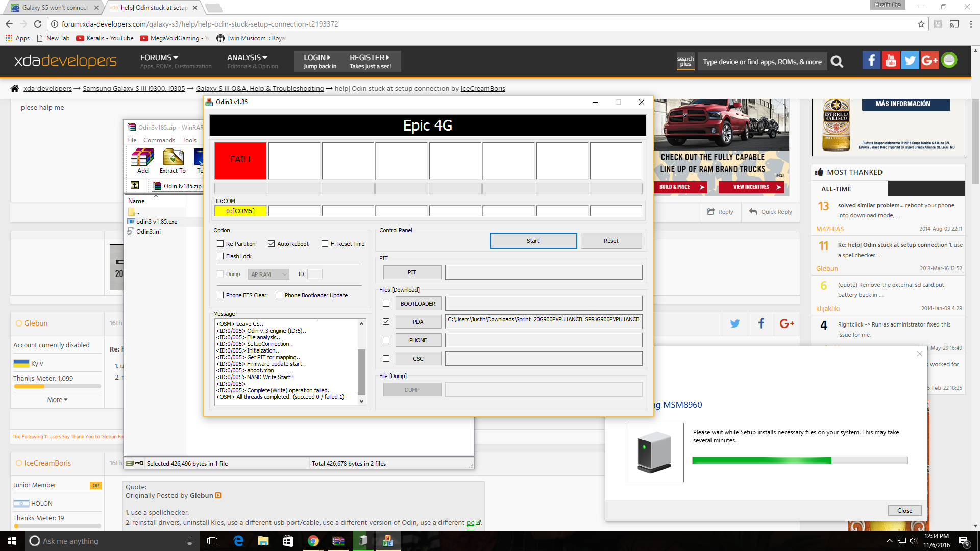Uncheck Auto Reboot in Odin
The height and width of the screenshot is (551, 980).
pos(272,244)
